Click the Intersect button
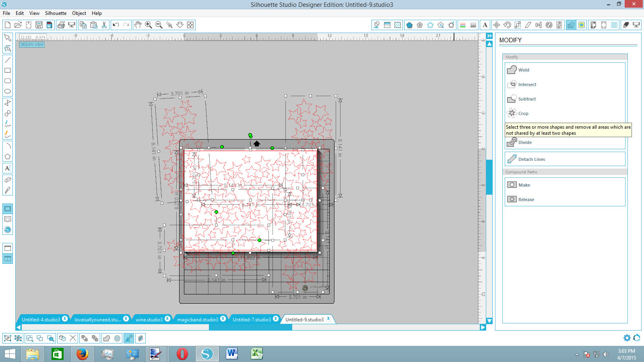Image resolution: width=644 pixels, height=362 pixels. 565,84
